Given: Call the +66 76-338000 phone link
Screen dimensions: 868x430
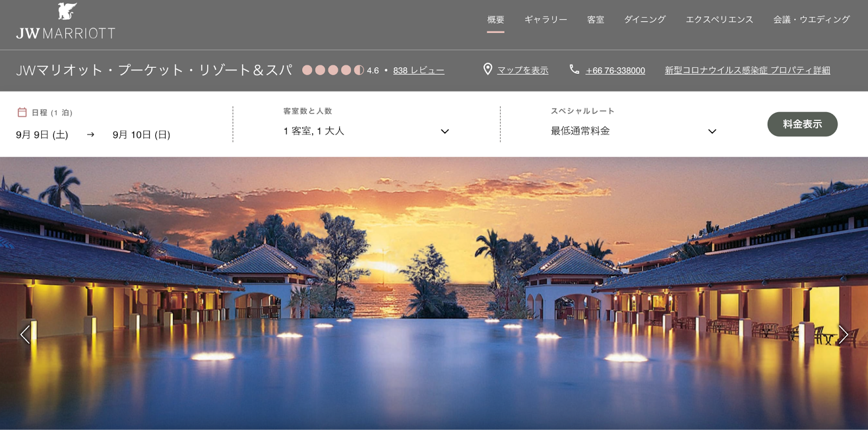Looking at the screenshot, I should [615, 70].
